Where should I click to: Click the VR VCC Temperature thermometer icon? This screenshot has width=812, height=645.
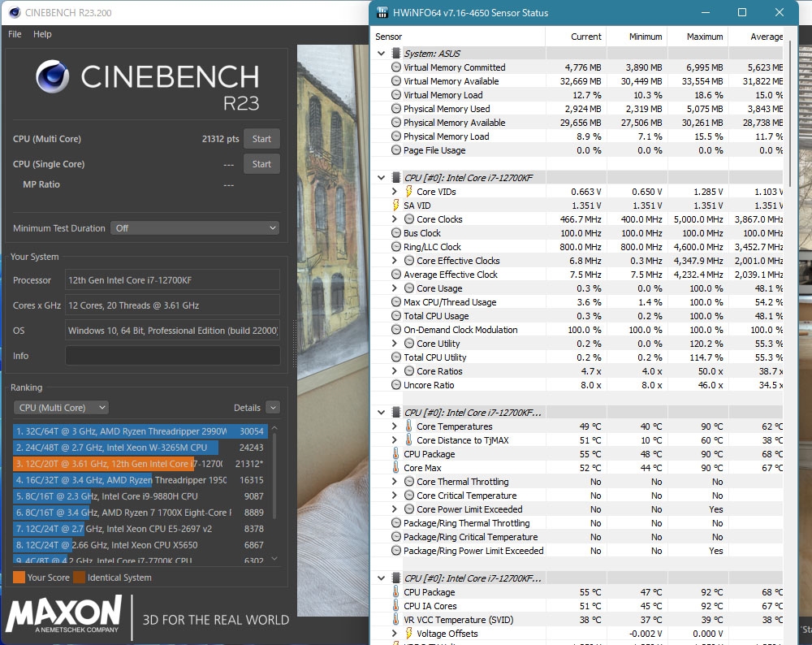coord(396,620)
